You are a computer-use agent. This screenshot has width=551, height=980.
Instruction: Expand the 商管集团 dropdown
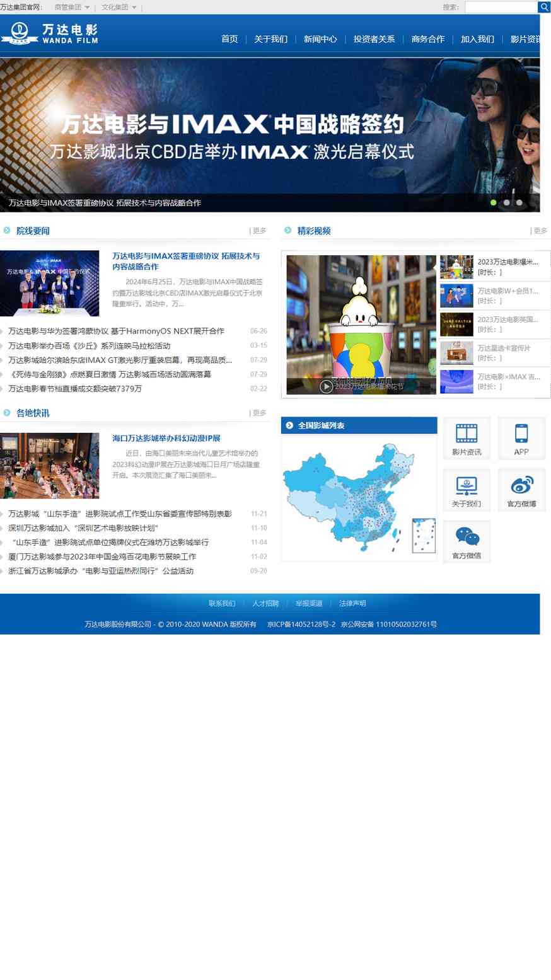[x=72, y=8]
